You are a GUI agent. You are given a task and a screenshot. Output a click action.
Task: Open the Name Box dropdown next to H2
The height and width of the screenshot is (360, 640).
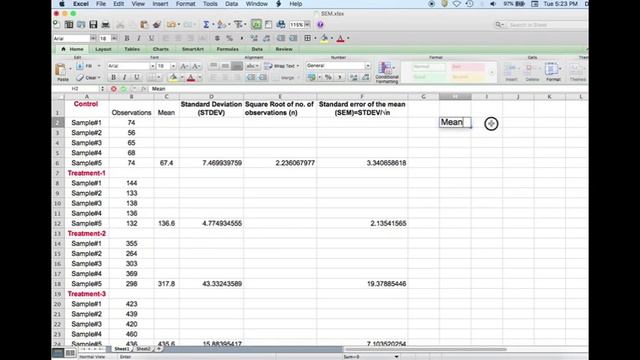coord(102,89)
